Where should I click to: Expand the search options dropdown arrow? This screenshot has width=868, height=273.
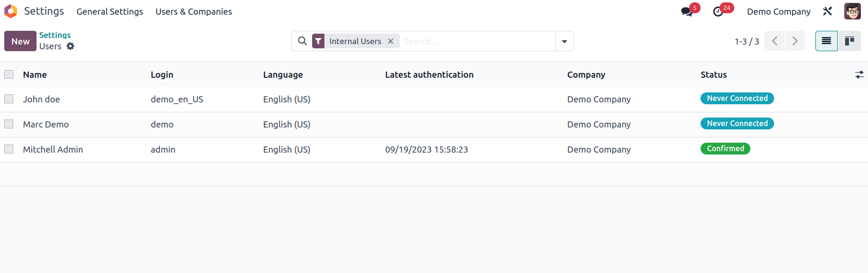click(564, 41)
